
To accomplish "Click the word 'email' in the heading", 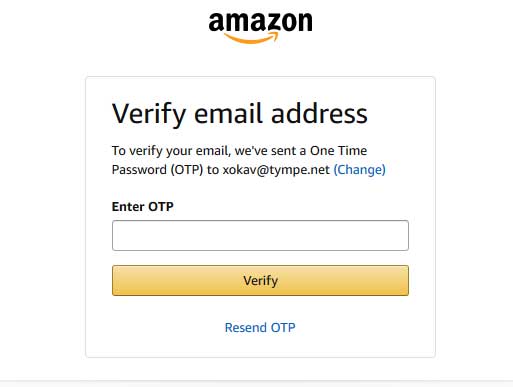I will point(228,113).
